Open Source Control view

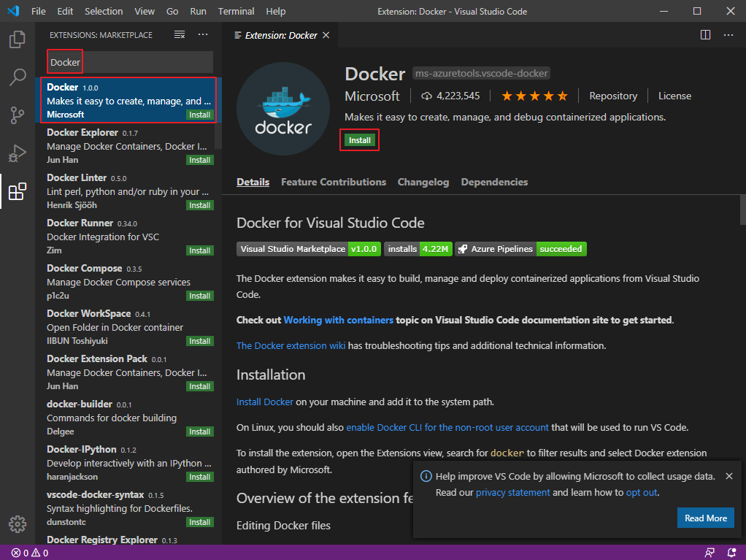(x=17, y=115)
